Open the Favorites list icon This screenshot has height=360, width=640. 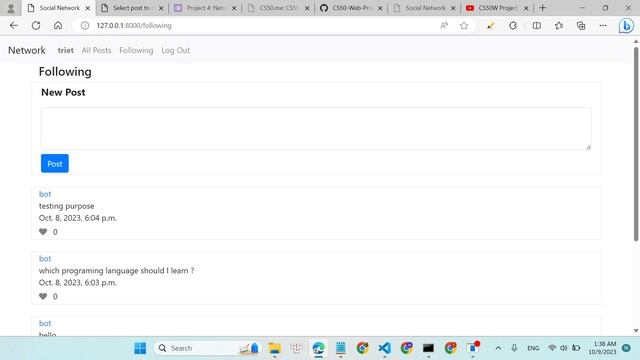click(x=559, y=25)
